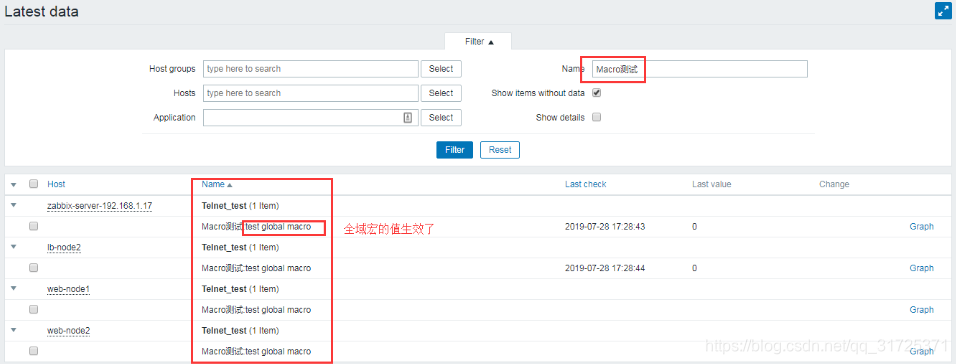Viewport: 956px width, 364px height.
Task: Collapse web-node2 group arrow
Action: 14,330
